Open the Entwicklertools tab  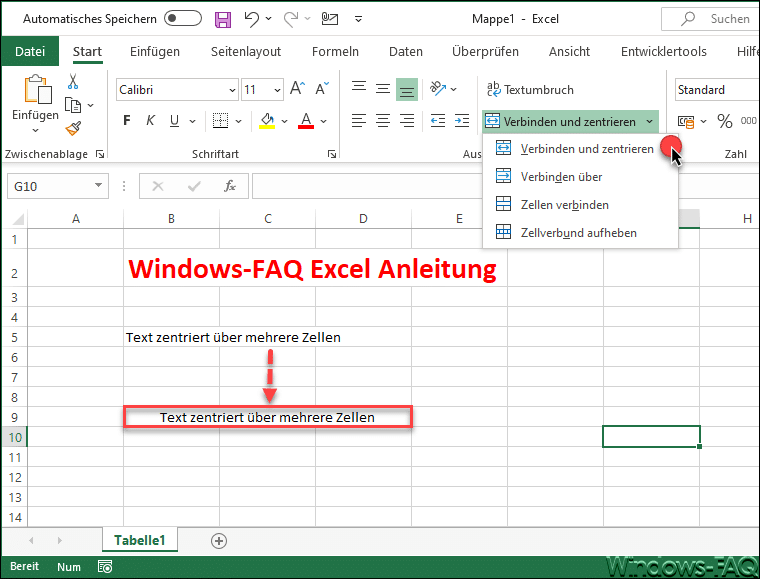(664, 51)
